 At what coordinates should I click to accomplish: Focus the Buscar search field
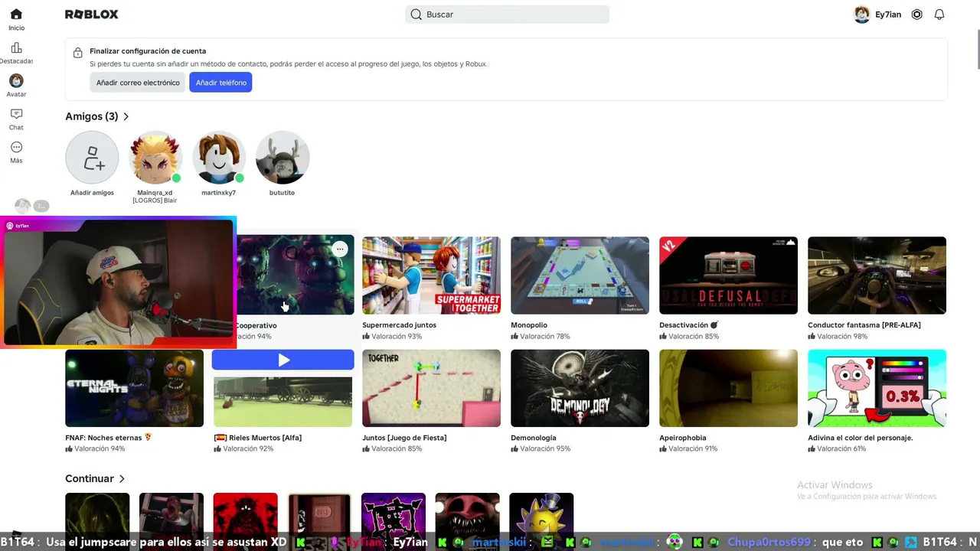[x=507, y=15]
